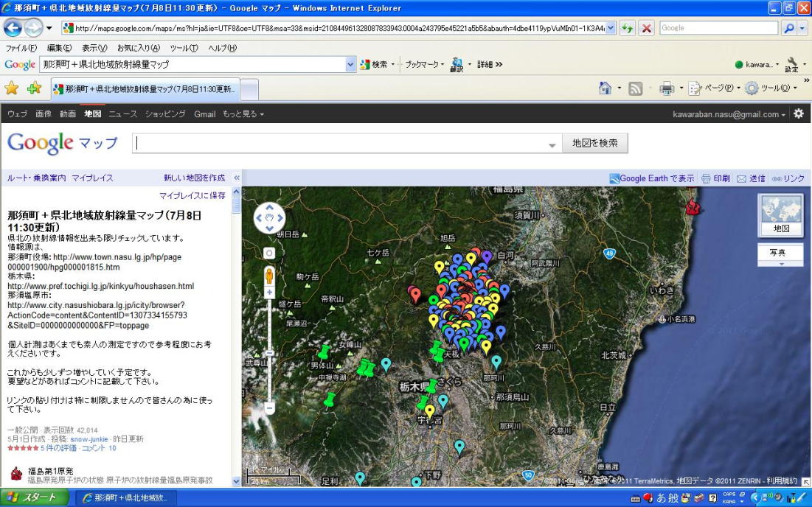Expand Google toolbar search box dropdown
Image resolution: width=812 pixels, height=507 pixels.
350,65
